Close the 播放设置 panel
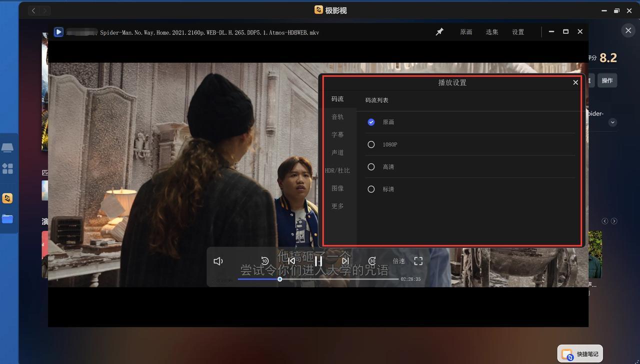This screenshot has width=640, height=364. 575,82
